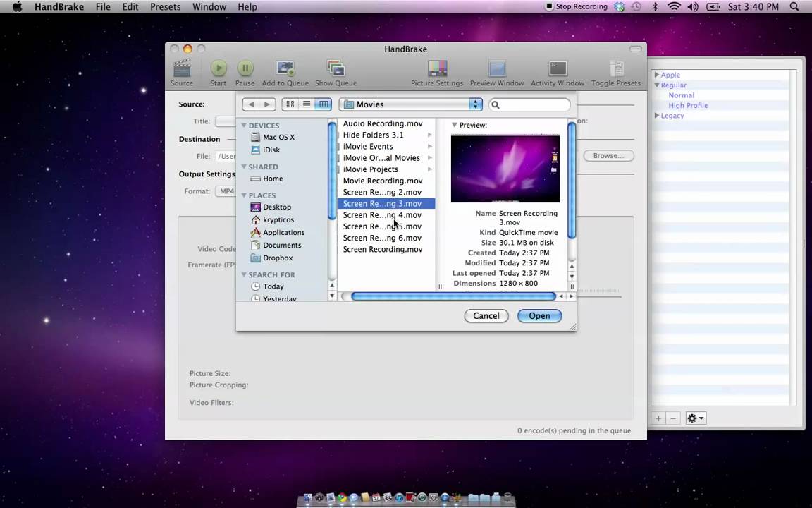The image size is (812, 508).
Task: Open Desktop in Places sidebar
Action: point(271,207)
